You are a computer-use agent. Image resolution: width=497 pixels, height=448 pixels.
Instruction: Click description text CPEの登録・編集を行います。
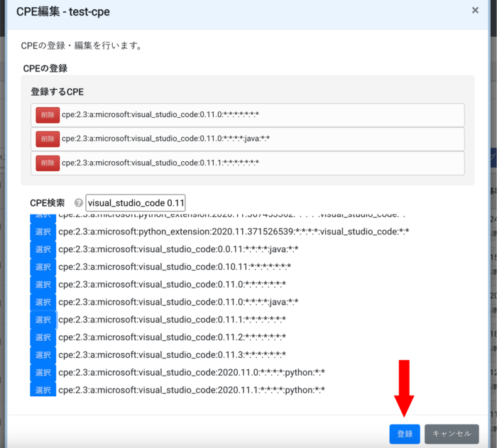(81, 45)
